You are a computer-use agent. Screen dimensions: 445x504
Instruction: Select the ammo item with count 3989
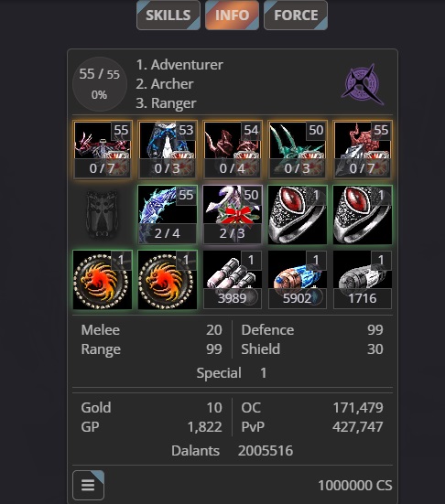coord(233,280)
